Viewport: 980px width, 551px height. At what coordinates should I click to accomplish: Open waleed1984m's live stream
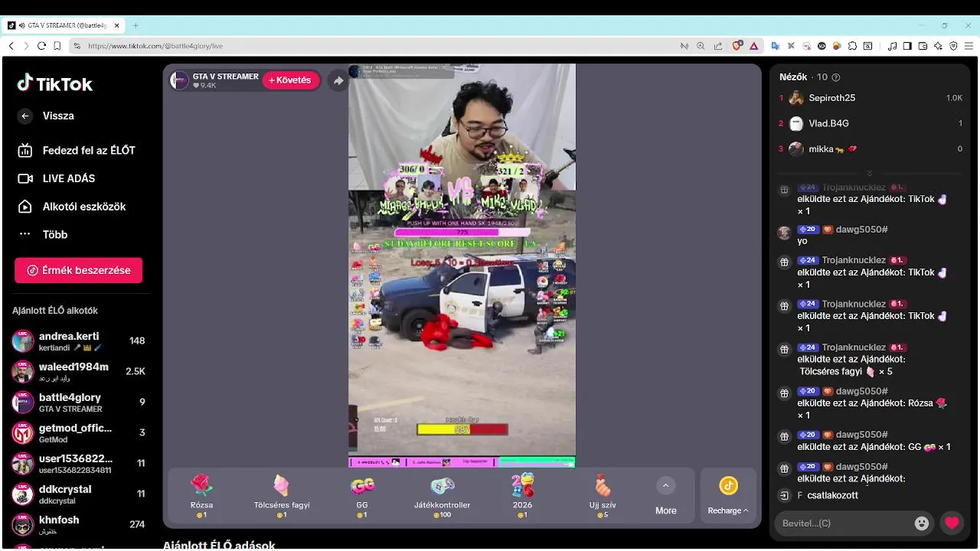pyautogui.click(x=78, y=371)
